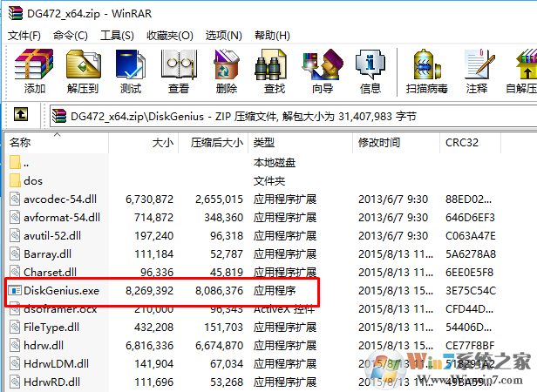
Task: Click the FileType.dll file icon
Action: pos(15,327)
